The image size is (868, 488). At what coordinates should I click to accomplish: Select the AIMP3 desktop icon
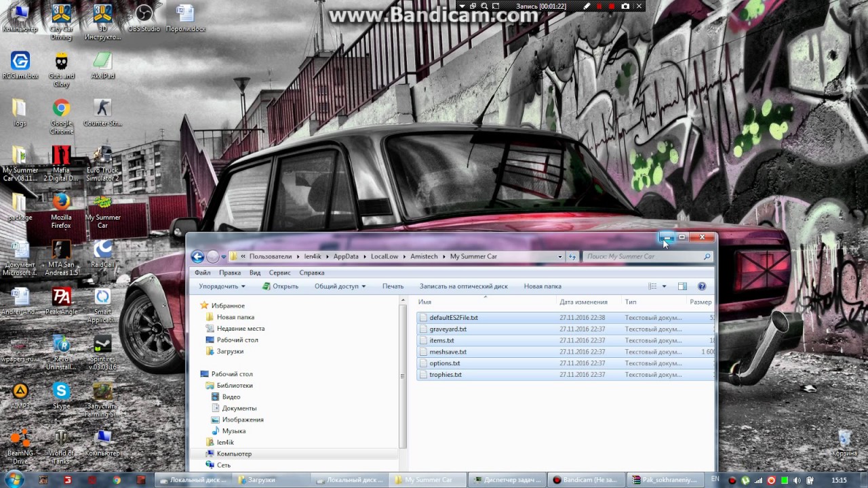[x=20, y=395]
